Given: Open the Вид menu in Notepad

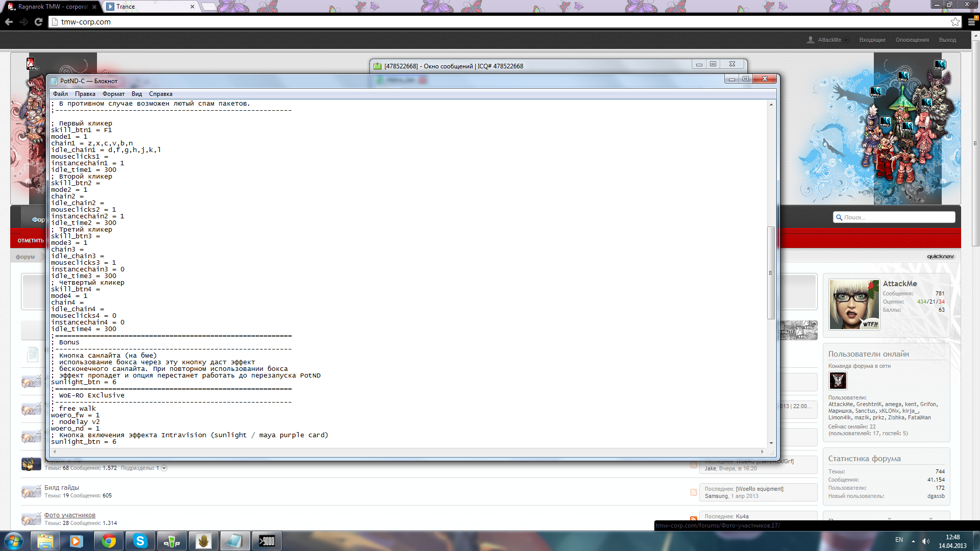Looking at the screenshot, I should 137,94.
